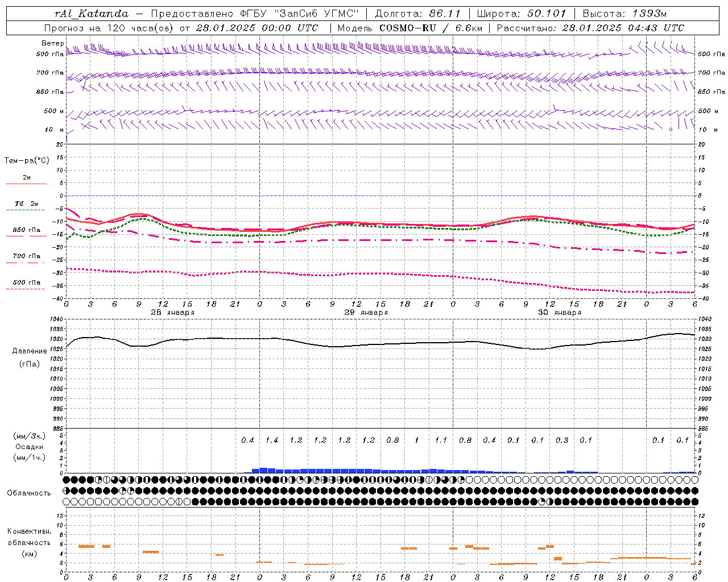Click the 2м temperature legend label
Image resolution: width=728 pixels, height=582 pixels.
pyautogui.click(x=27, y=177)
